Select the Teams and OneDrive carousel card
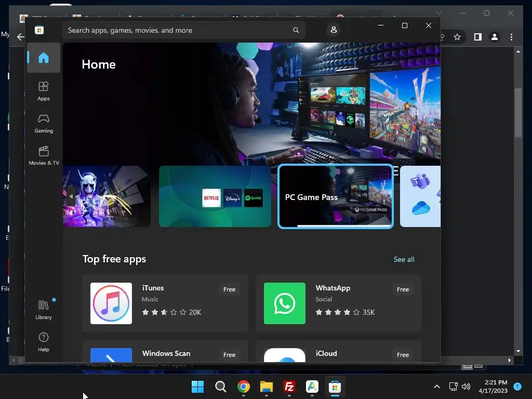The height and width of the screenshot is (399, 532). pyautogui.click(x=420, y=196)
